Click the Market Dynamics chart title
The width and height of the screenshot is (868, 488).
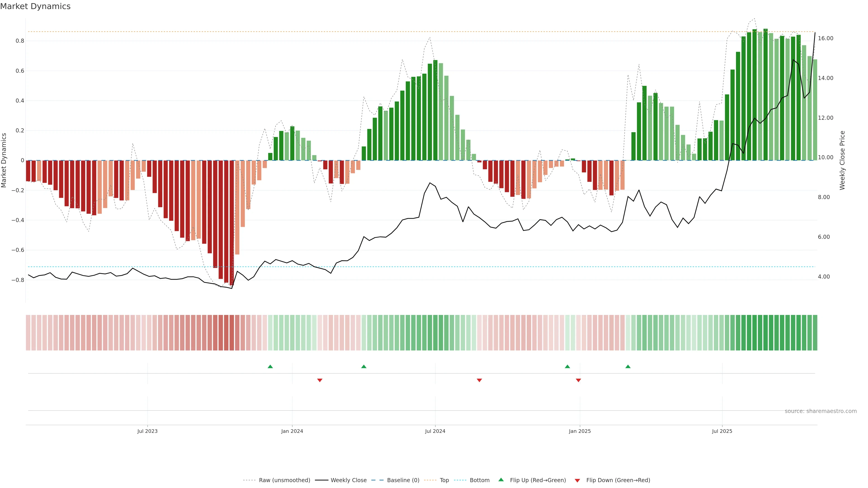pyautogui.click(x=35, y=6)
